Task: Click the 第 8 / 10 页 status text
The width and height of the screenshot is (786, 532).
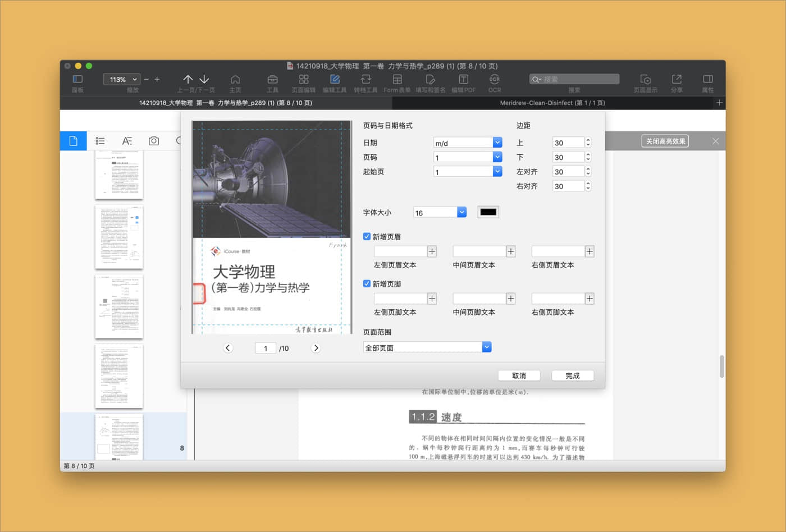Action: pos(79,466)
